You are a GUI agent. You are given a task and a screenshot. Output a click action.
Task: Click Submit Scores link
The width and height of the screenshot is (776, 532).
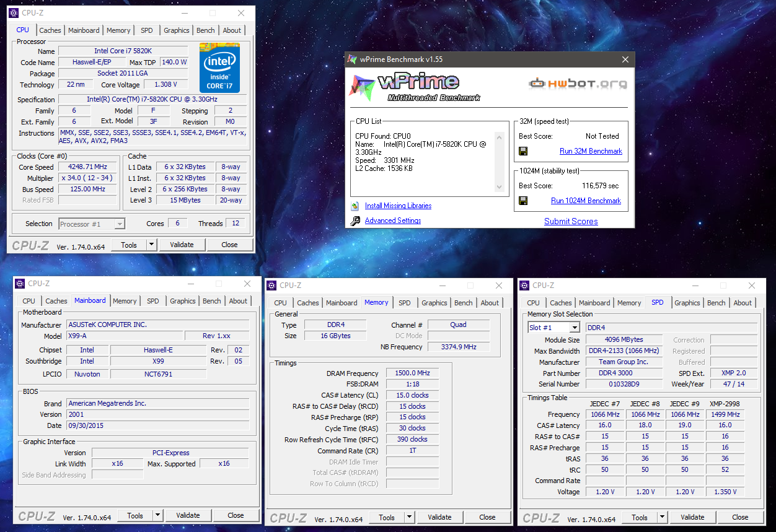(x=571, y=221)
